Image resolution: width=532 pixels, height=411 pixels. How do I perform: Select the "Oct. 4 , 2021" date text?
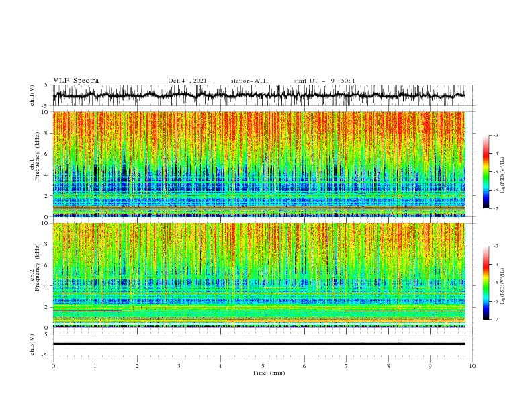pos(187,81)
